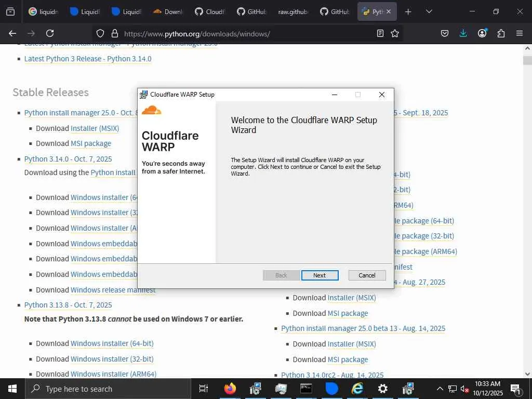Image resolution: width=532 pixels, height=399 pixels.
Task: Open the Firefox View icon before the tabs
Action: (10, 11)
